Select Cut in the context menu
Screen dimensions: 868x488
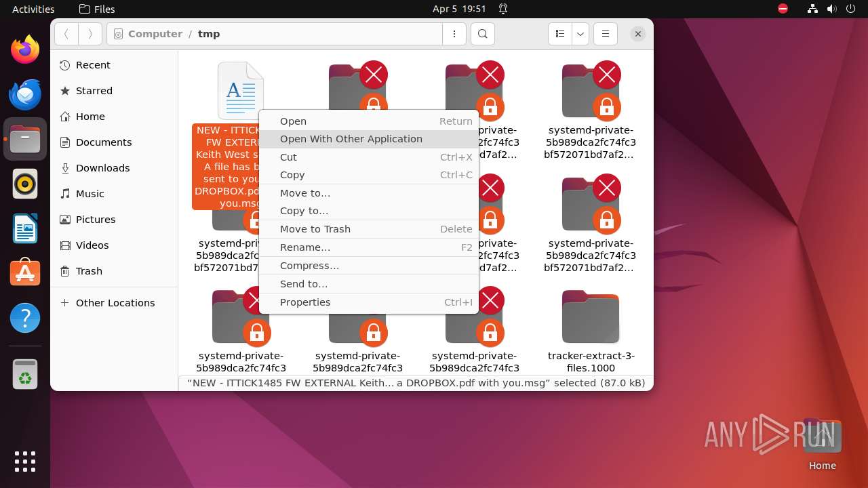tap(369, 157)
